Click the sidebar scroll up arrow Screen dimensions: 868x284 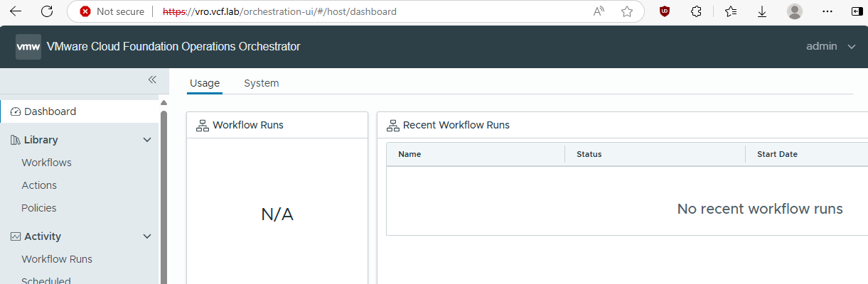pyautogui.click(x=164, y=102)
